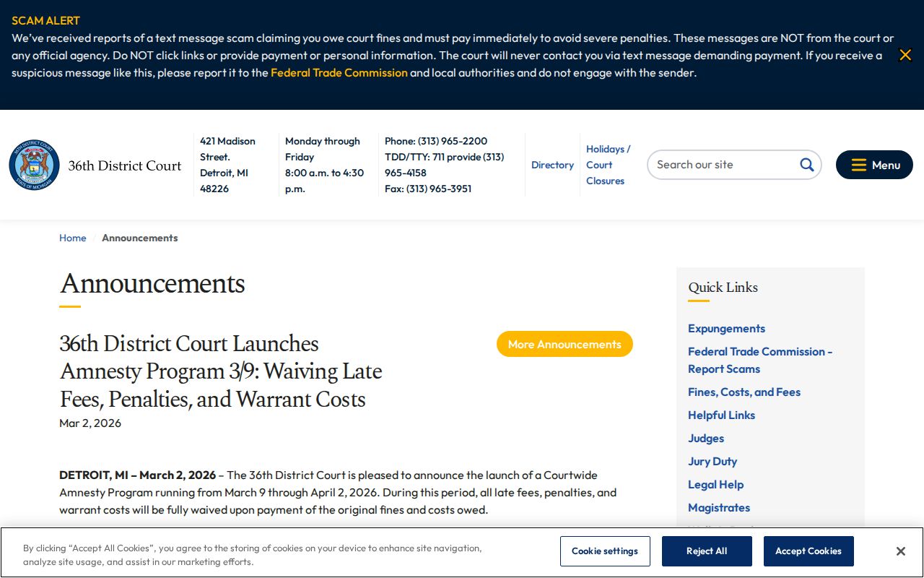The image size is (924, 578).
Task: Open Fines, Costs, and Fees quick link
Action: point(744,392)
